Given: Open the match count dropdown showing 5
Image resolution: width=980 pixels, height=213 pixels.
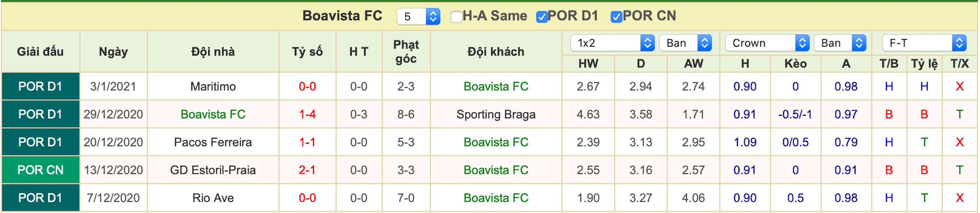Looking at the screenshot, I should (418, 17).
